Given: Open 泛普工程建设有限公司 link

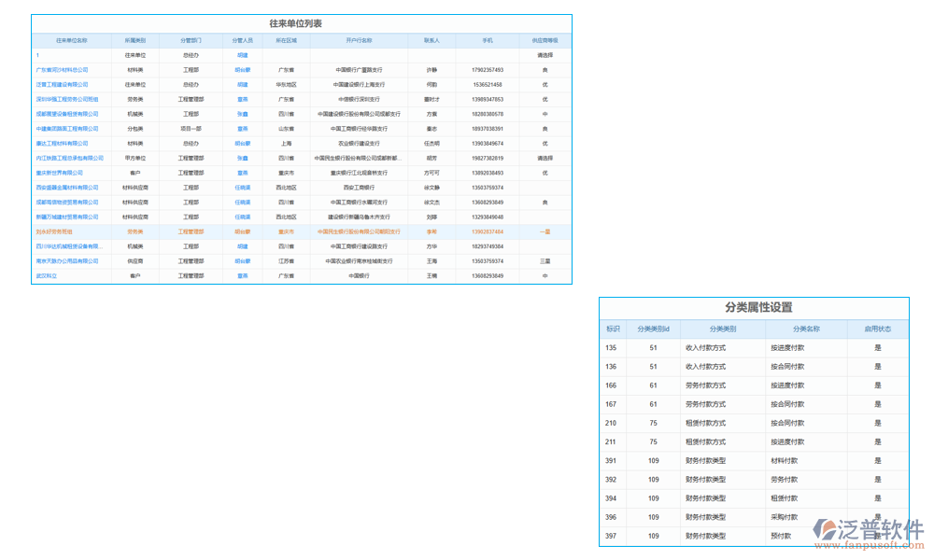Looking at the screenshot, I should coord(62,84).
